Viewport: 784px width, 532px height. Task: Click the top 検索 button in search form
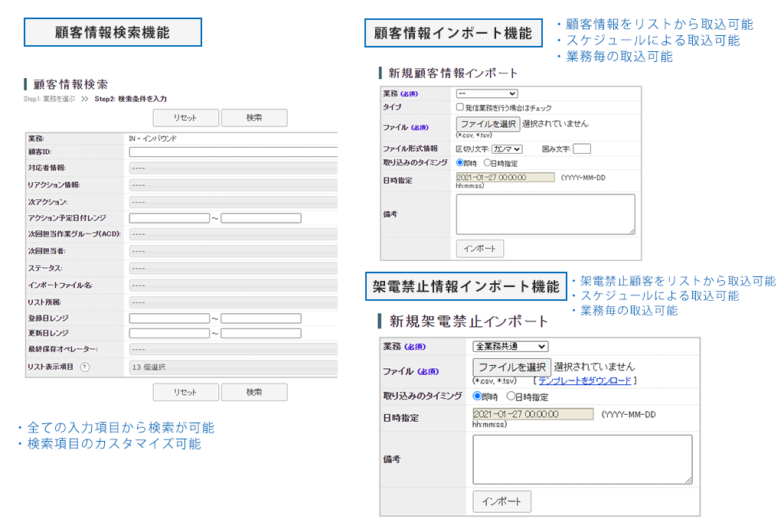(x=254, y=118)
